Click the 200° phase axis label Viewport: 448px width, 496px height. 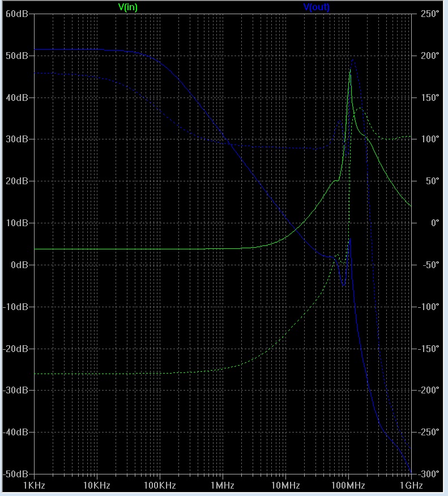point(430,56)
